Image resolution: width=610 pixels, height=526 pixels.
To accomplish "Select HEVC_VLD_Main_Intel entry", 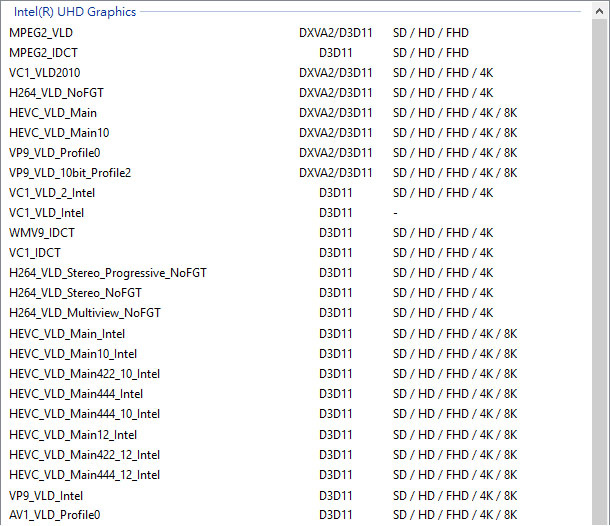I will pyautogui.click(x=67, y=334).
